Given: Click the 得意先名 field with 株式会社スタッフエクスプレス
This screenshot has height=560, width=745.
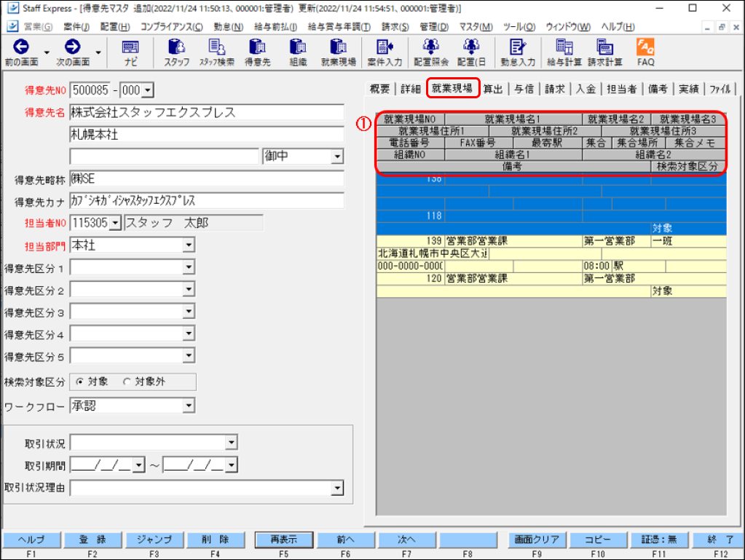Looking at the screenshot, I should (207, 112).
